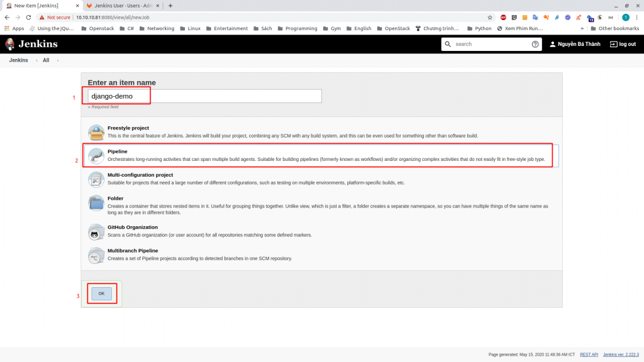644x362 pixels.
Task: Open the Other bookmarks folder
Action: pos(615,28)
